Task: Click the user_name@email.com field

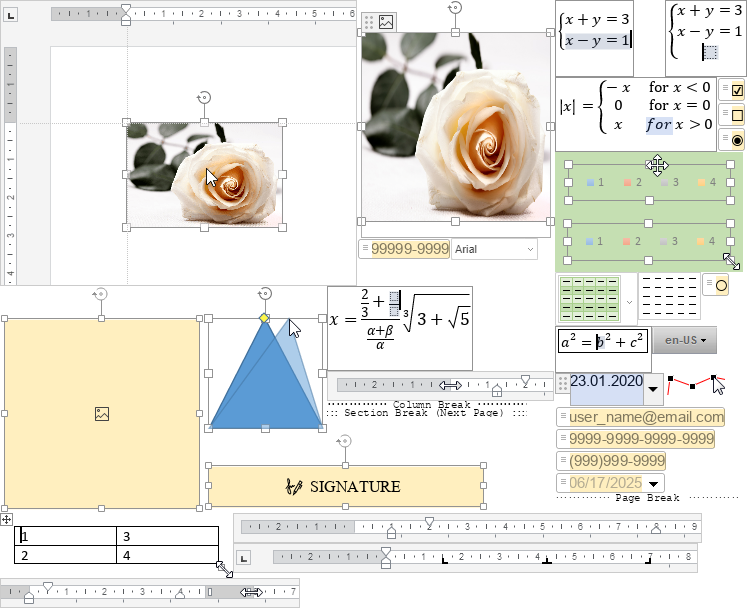Action: pos(647,417)
